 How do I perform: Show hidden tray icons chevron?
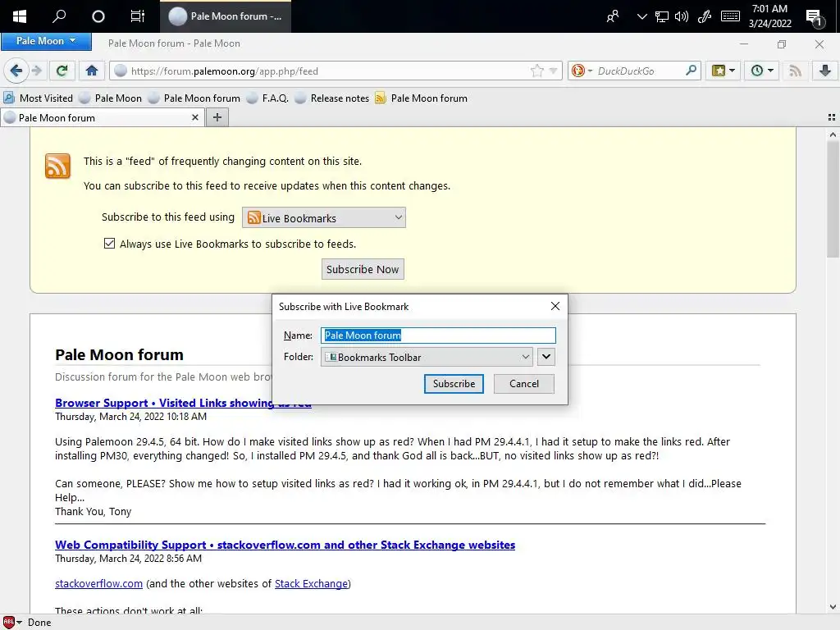click(x=641, y=16)
